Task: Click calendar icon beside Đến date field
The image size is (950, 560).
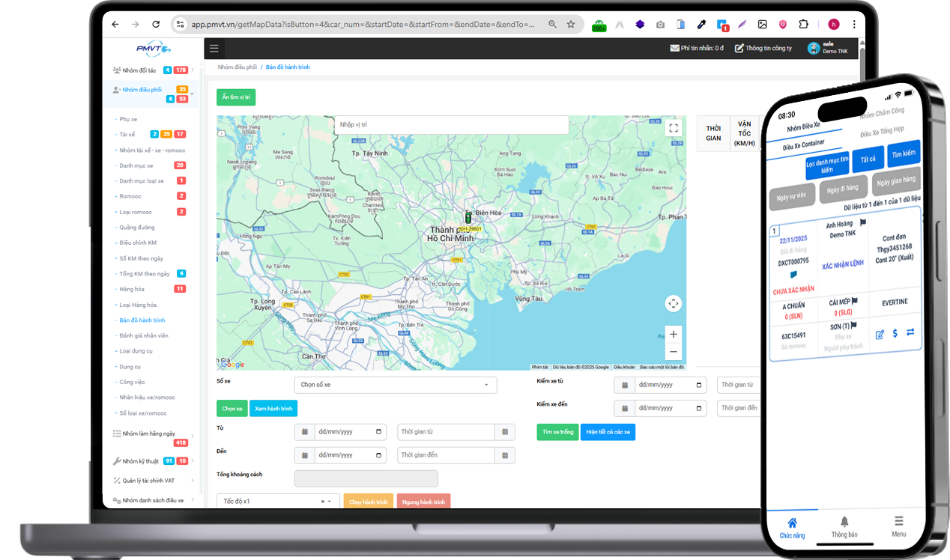Action: [304, 455]
